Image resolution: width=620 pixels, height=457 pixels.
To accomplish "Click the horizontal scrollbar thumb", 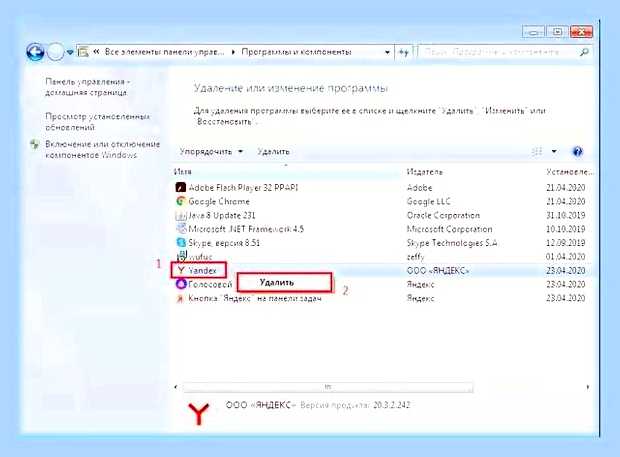I will tap(328, 387).
